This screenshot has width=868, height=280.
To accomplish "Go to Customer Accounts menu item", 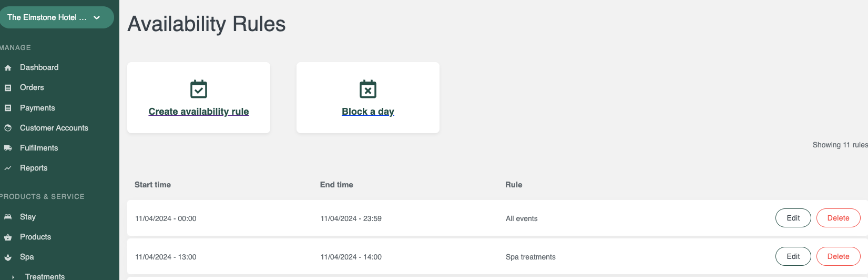I will (54, 128).
